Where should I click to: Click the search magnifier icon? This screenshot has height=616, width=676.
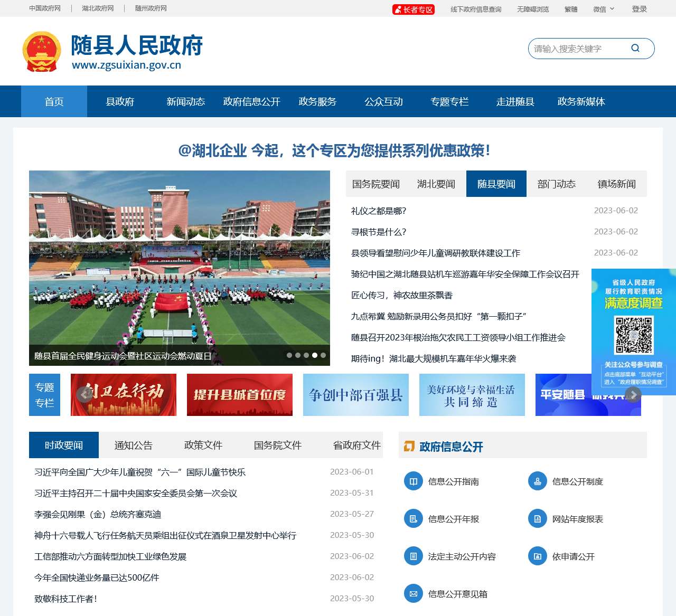pos(635,48)
